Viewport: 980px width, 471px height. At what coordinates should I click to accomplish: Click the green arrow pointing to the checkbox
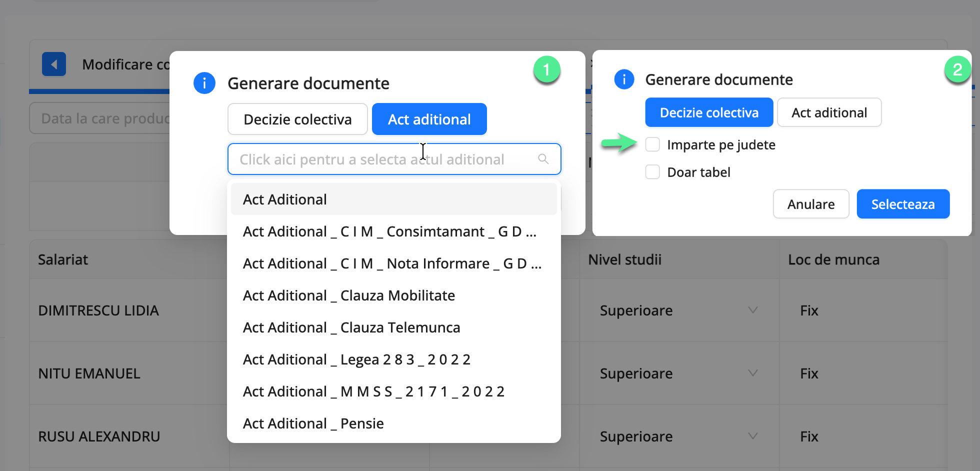(620, 144)
